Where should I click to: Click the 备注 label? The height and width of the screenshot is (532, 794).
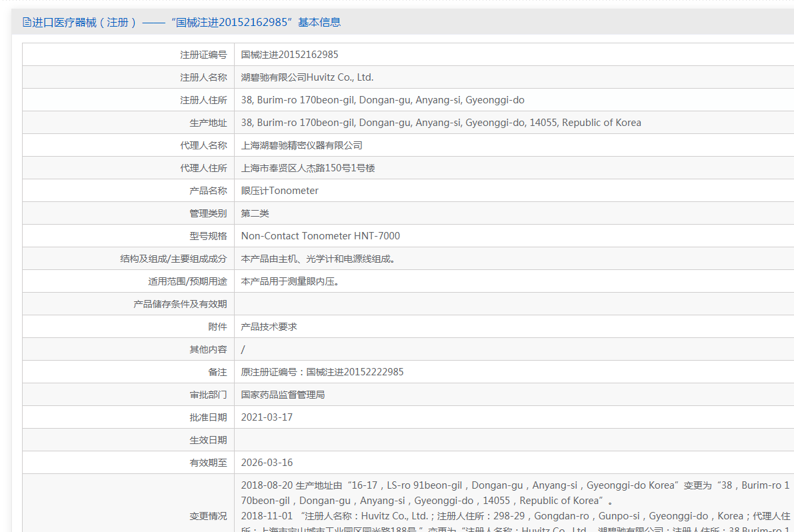point(218,372)
